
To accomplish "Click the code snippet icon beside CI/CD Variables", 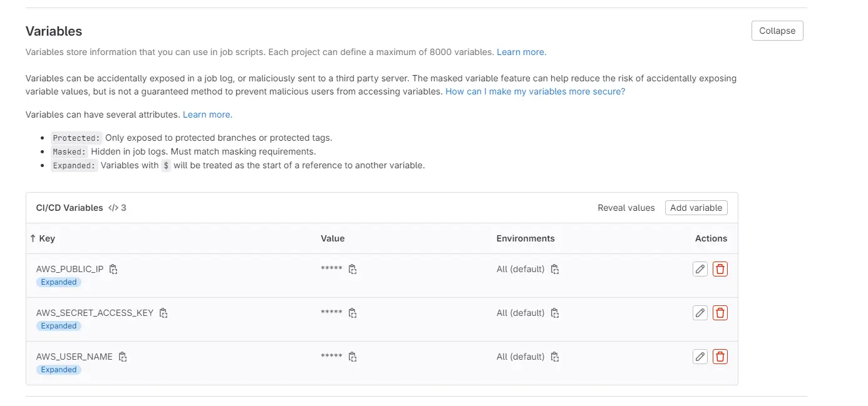I will 111,207.
